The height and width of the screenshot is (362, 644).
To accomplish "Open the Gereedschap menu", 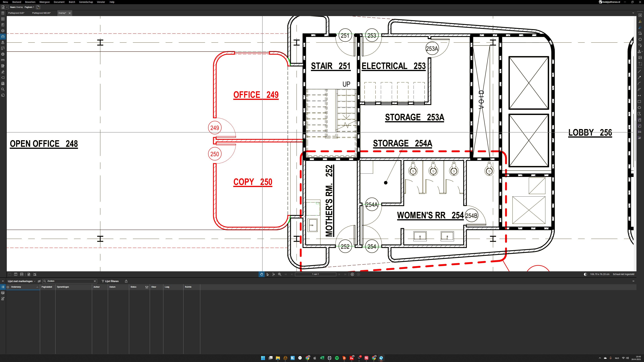I will [x=86, y=2].
